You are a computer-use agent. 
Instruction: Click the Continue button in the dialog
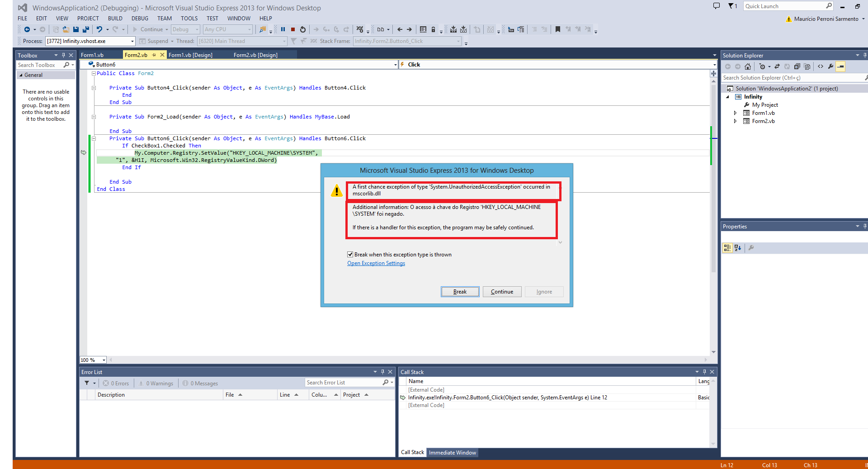502,292
